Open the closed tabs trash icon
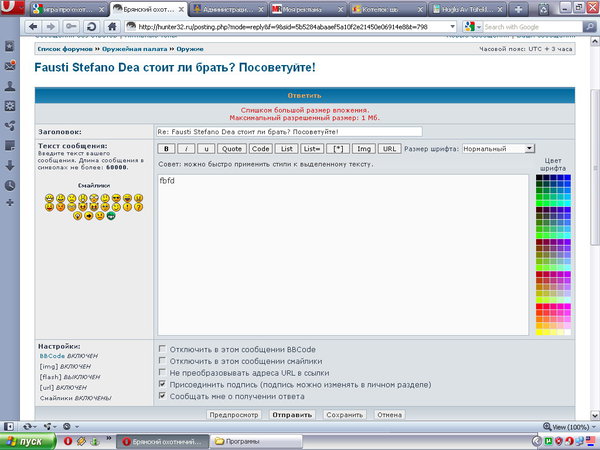Viewport: 600px width, 450px height. [543, 10]
